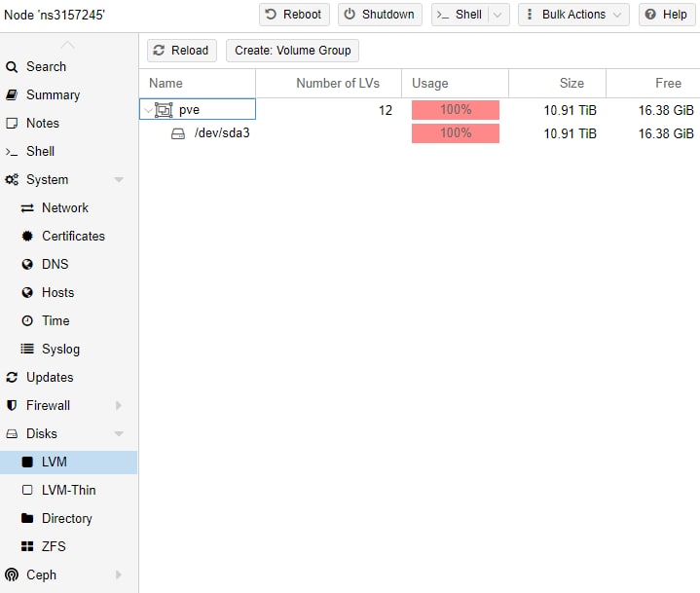Click the Ceph logo icon
This screenshot has width=700, height=593.
(x=12, y=574)
